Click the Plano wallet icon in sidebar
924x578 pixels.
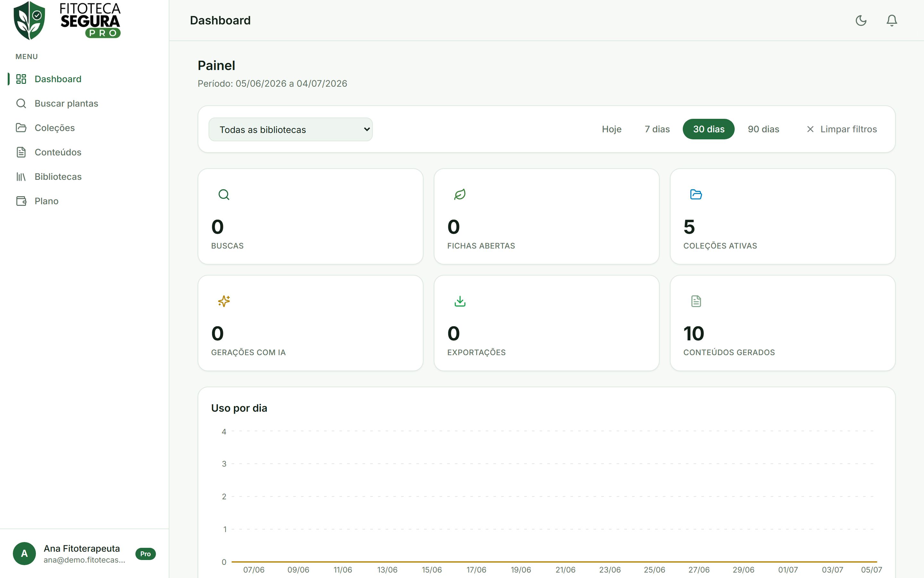21,201
